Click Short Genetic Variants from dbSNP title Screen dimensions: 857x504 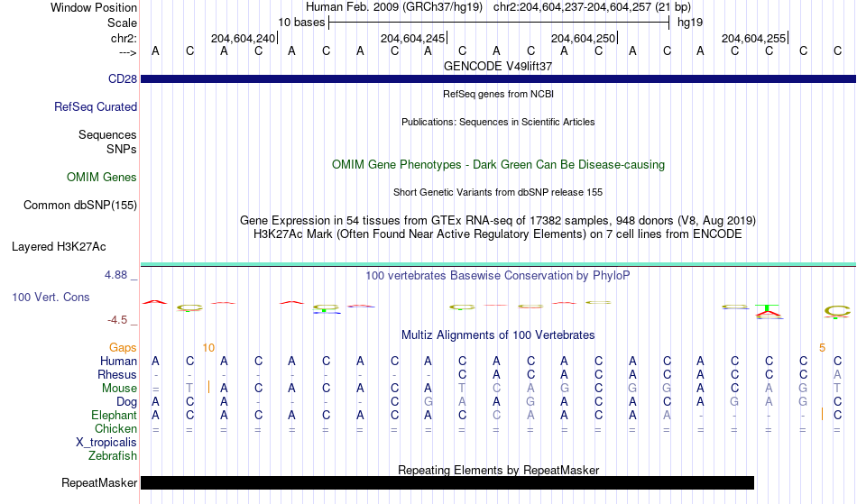[498, 192]
